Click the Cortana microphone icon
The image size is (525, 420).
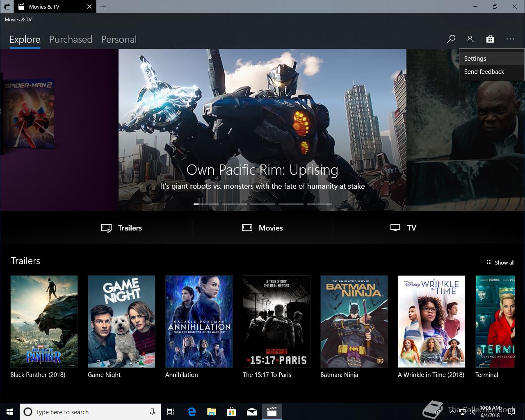[x=152, y=412]
